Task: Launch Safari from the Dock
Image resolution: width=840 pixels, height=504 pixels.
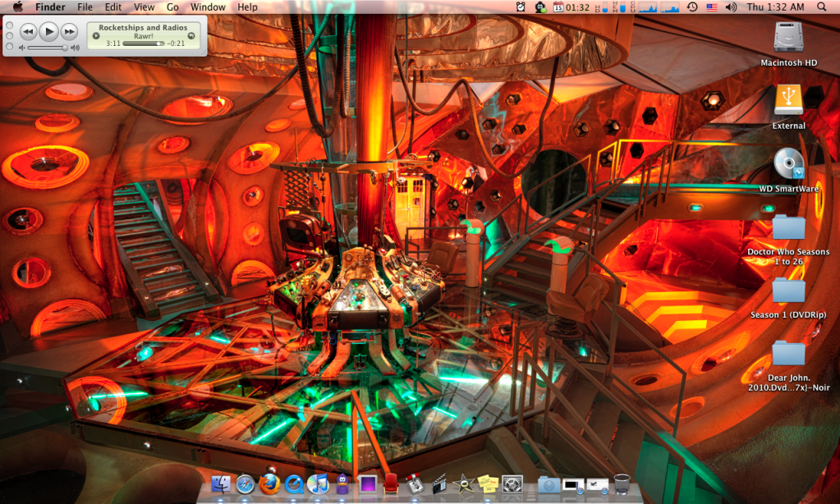Action: [245, 484]
